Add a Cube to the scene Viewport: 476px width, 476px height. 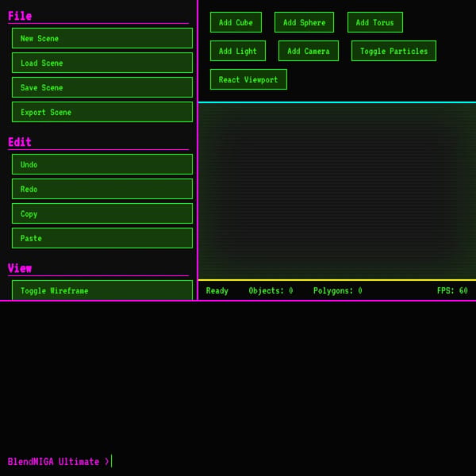pos(236,22)
